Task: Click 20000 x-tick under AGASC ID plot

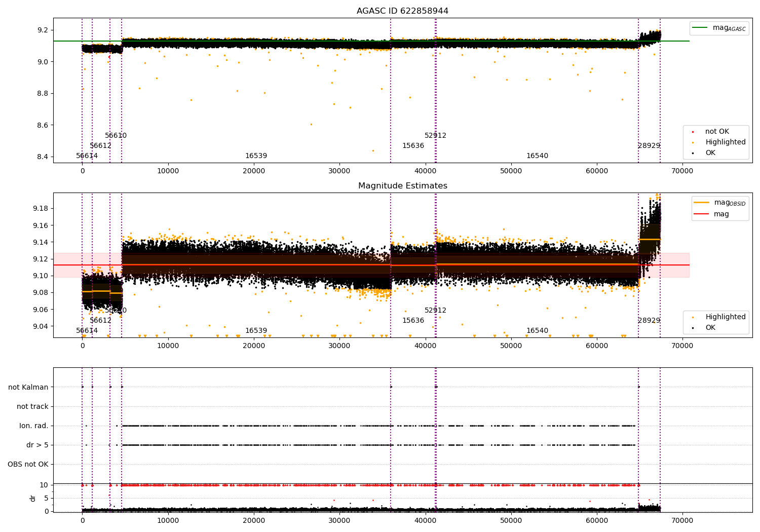Action: (254, 171)
